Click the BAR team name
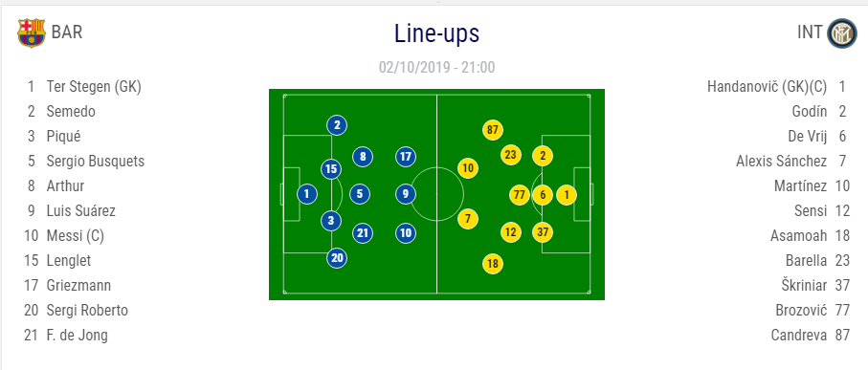The height and width of the screenshot is (370, 868). (67, 33)
